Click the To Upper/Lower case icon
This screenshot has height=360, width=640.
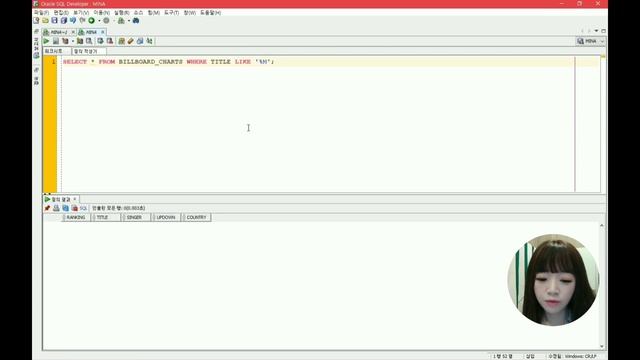[149, 41]
